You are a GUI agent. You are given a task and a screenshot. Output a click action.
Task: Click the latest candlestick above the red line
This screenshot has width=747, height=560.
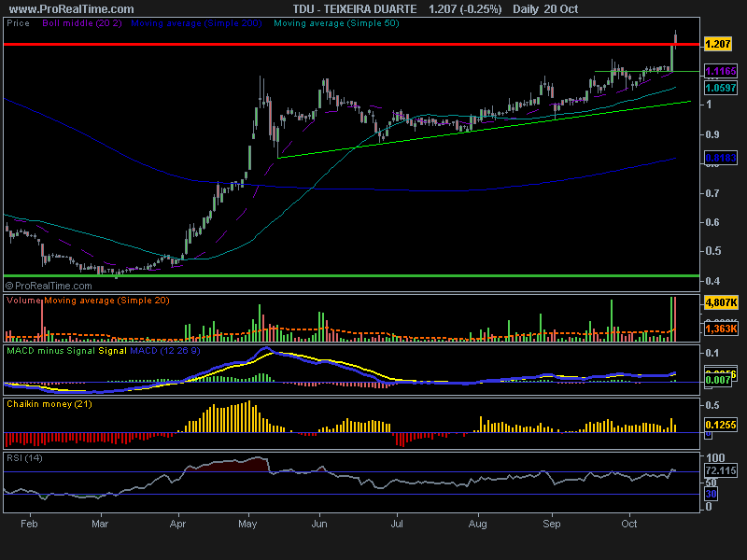pyautogui.click(x=675, y=39)
